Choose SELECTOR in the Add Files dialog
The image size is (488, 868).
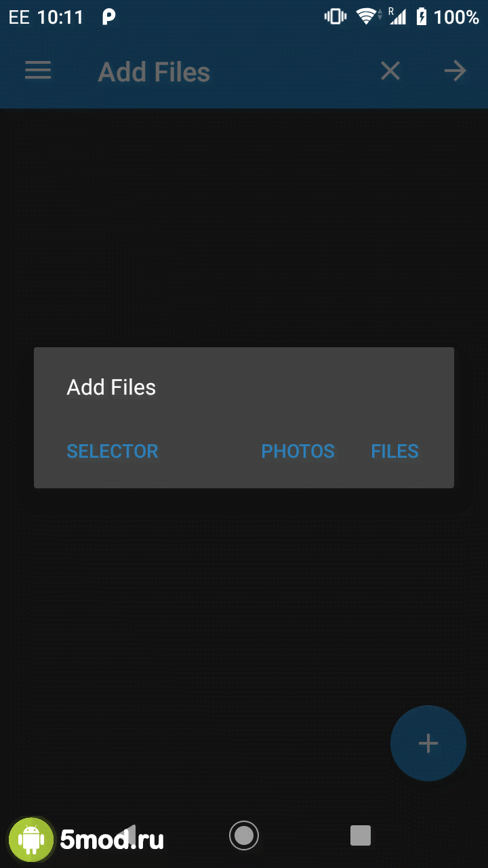click(x=113, y=451)
